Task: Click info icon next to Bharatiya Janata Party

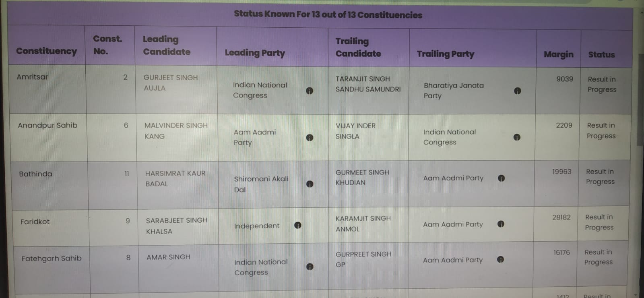Action: point(518,91)
